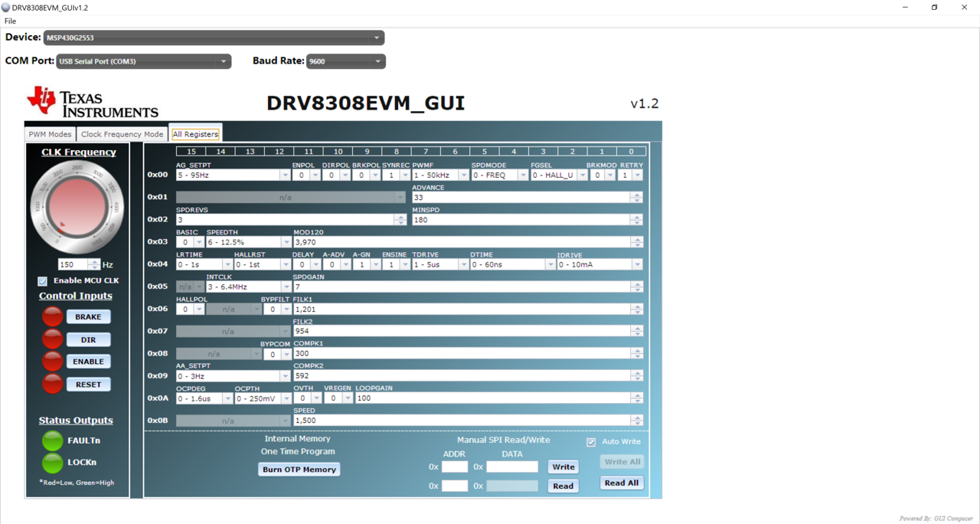The height and width of the screenshot is (524, 980).
Task: Open the Baud Rate dropdown
Action: pos(346,61)
